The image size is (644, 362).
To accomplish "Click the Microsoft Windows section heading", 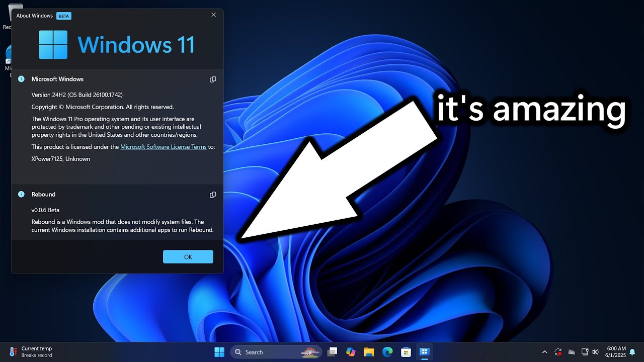I will [57, 79].
